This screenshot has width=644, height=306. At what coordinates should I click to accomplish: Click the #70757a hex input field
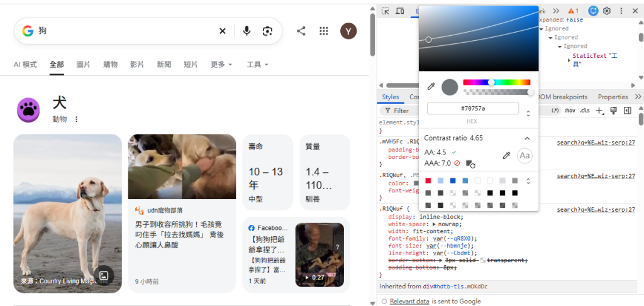[x=473, y=109]
